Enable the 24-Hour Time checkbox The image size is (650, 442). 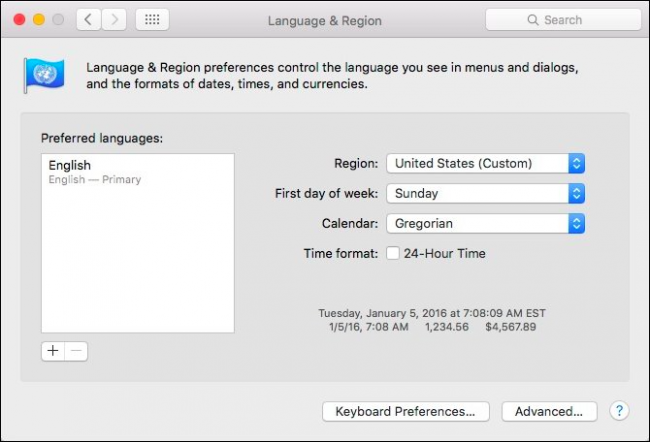(x=393, y=253)
